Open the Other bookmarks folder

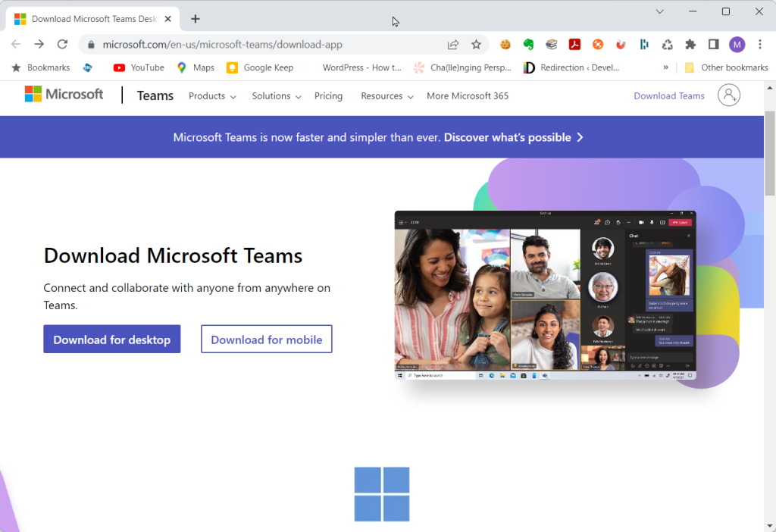click(727, 67)
